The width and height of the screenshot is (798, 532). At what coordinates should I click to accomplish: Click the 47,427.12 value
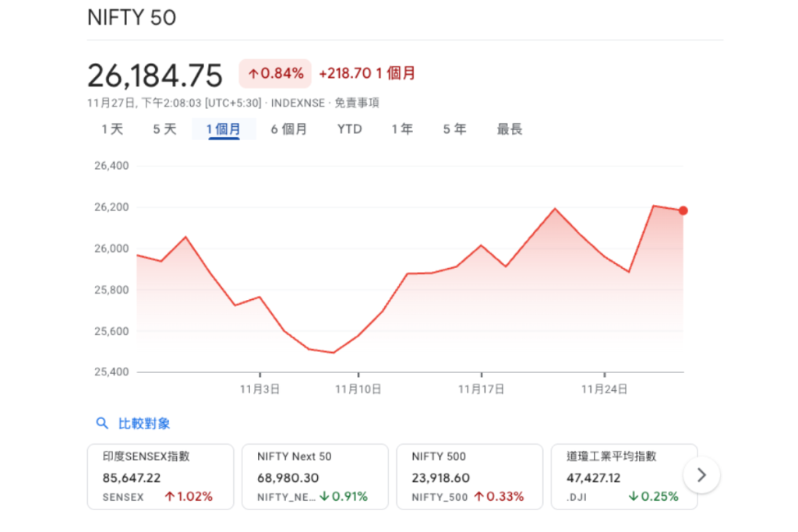point(593,478)
